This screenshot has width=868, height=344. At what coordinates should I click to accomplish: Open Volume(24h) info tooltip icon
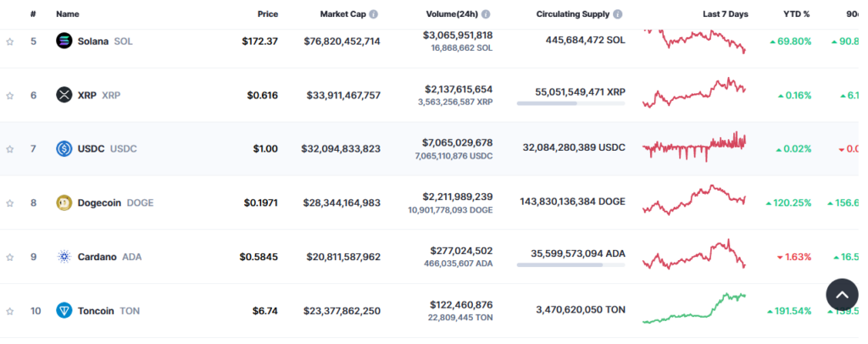[x=486, y=14]
